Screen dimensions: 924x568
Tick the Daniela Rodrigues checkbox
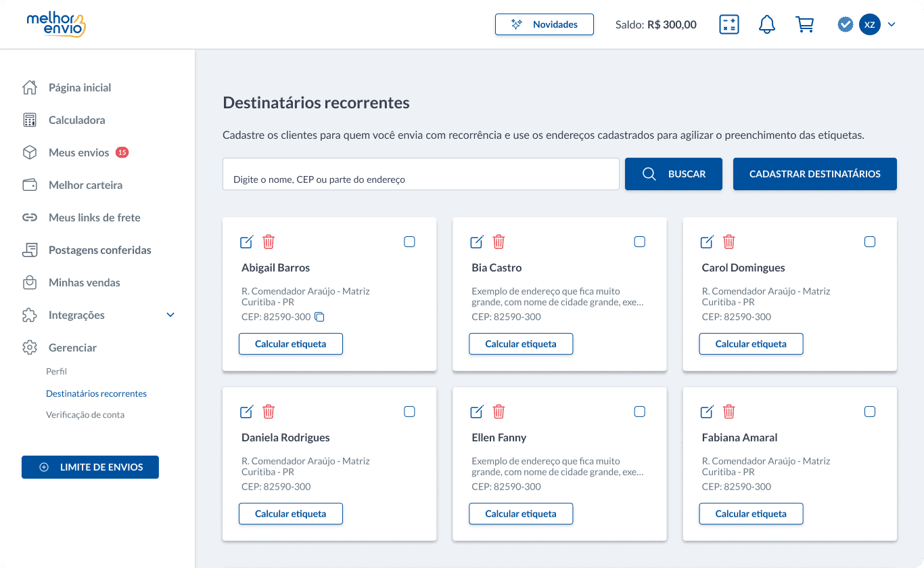(409, 412)
